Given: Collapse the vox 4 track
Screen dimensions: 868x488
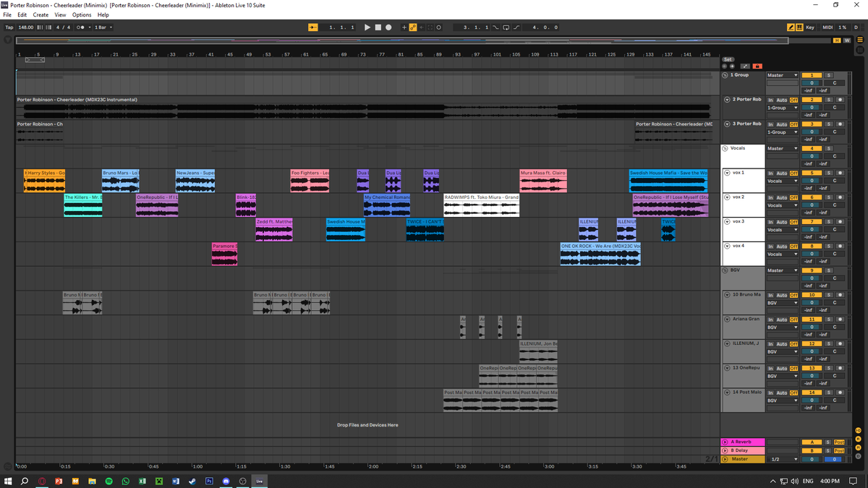Looking at the screenshot, I should (727, 246).
